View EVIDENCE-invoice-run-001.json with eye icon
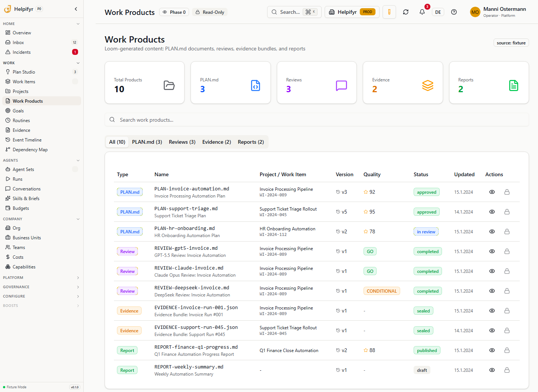Viewport: 538px width, 392px height. [492, 311]
